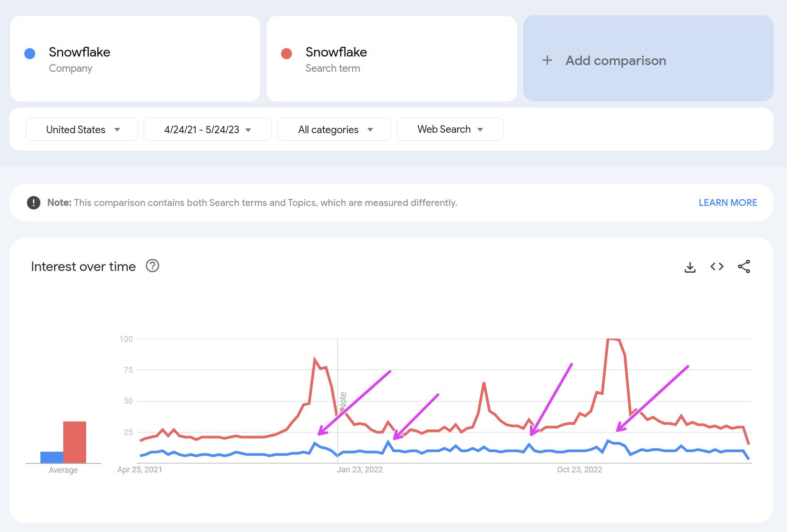The image size is (787, 532).
Task: Click the Apr 25, 2021 axis label
Action: (140, 470)
